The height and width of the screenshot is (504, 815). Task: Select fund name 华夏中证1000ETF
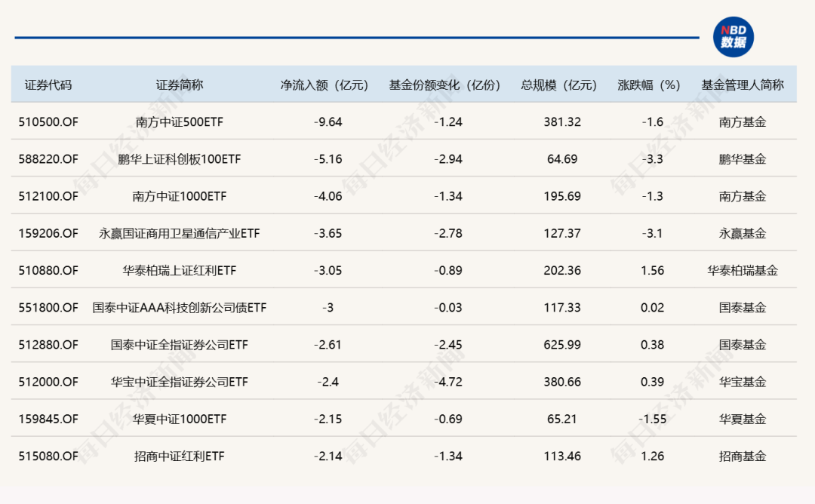(x=180, y=419)
